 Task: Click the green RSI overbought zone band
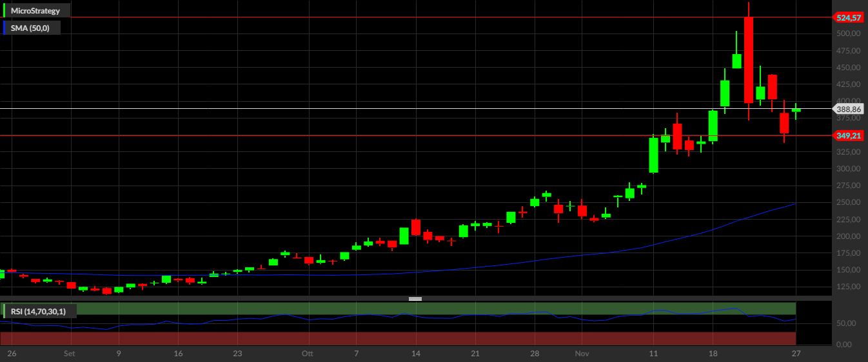[398, 309]
